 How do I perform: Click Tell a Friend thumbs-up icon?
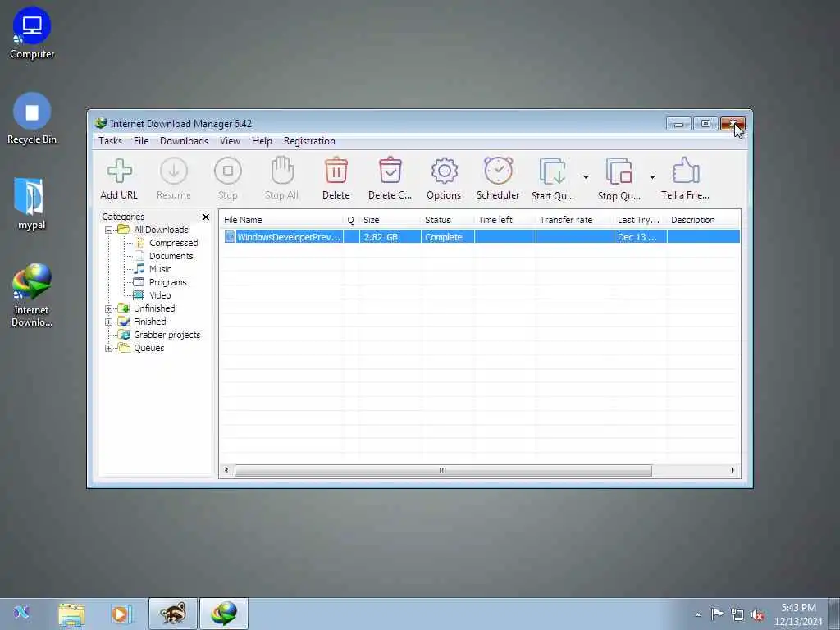[686, 171]
